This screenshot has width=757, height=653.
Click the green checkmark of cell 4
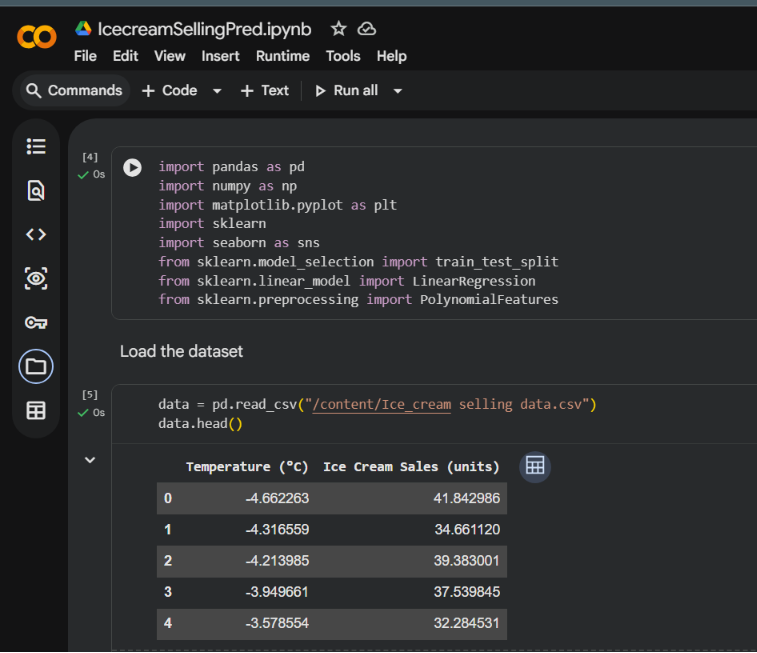click(x=83, y=175)
